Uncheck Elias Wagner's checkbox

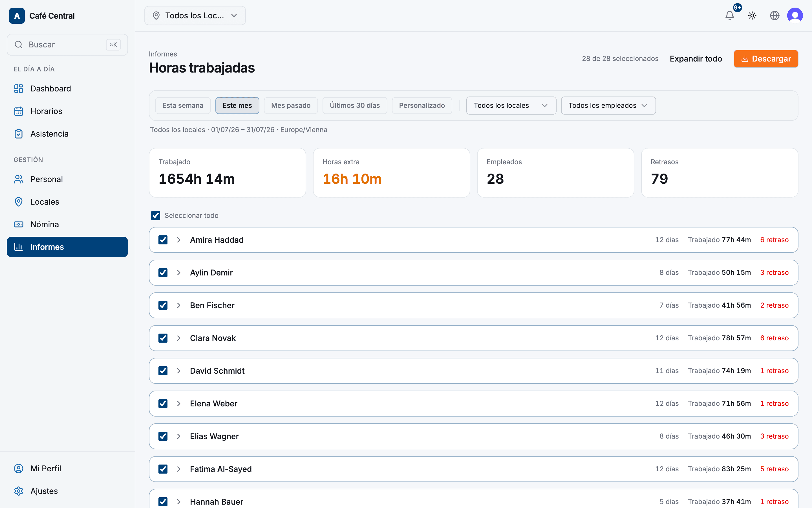(163, 436)
